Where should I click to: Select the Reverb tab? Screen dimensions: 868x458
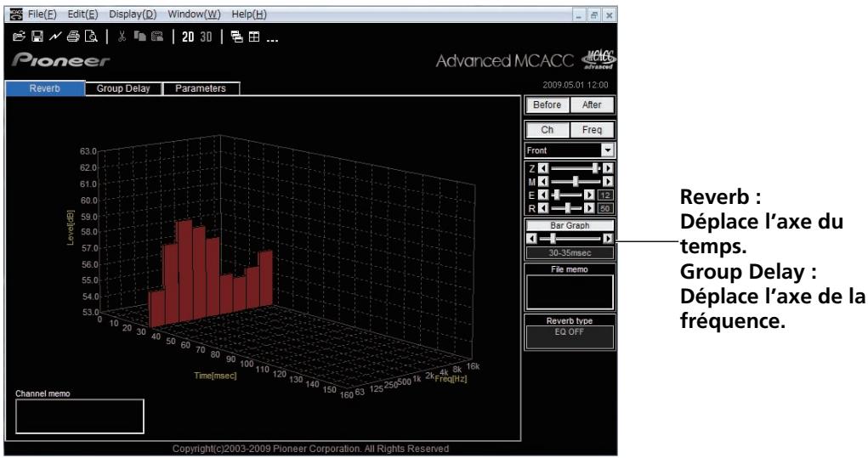(x=45, y=88)
